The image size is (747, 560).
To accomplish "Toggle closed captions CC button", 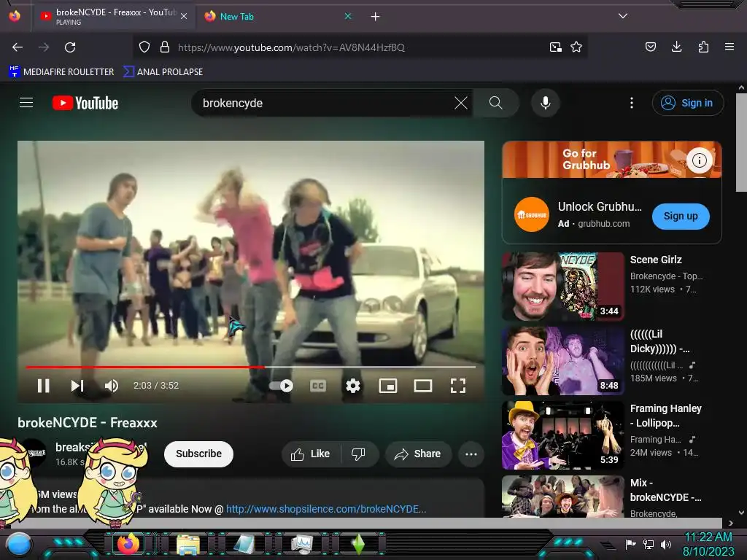I will 318,386.
